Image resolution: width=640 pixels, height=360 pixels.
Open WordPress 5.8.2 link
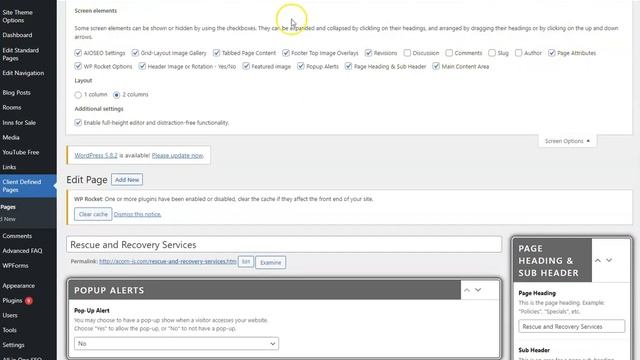click(96, 156)
